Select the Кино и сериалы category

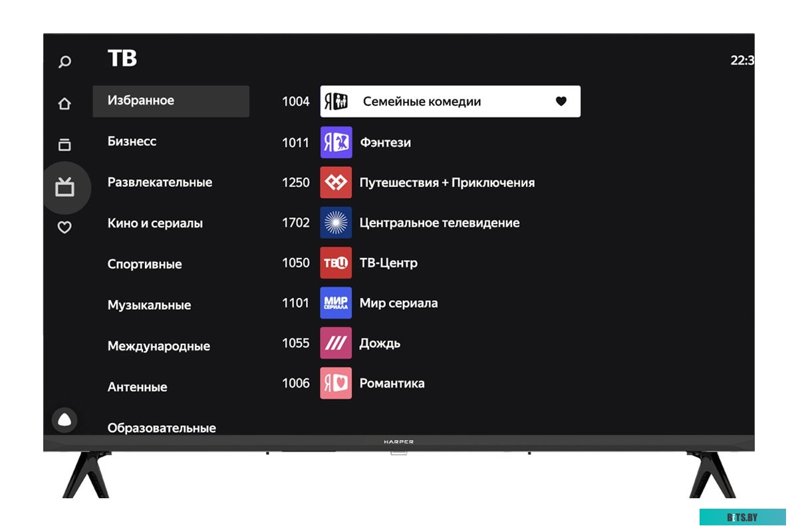[156, 223]
